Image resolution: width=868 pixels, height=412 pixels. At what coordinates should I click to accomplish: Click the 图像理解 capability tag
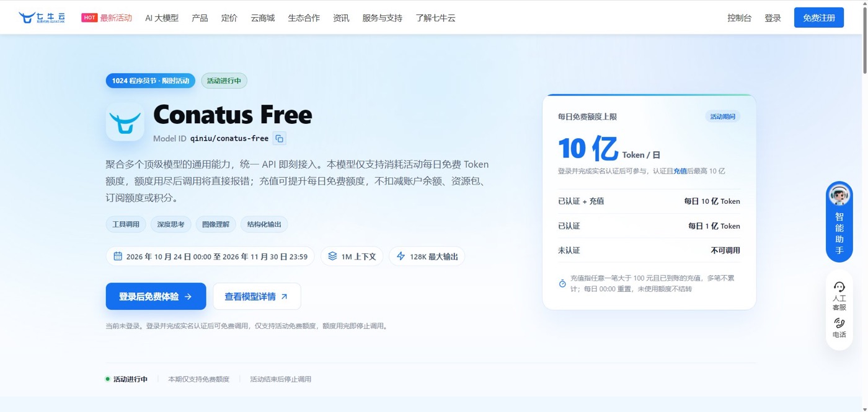(x=216, y=224)
